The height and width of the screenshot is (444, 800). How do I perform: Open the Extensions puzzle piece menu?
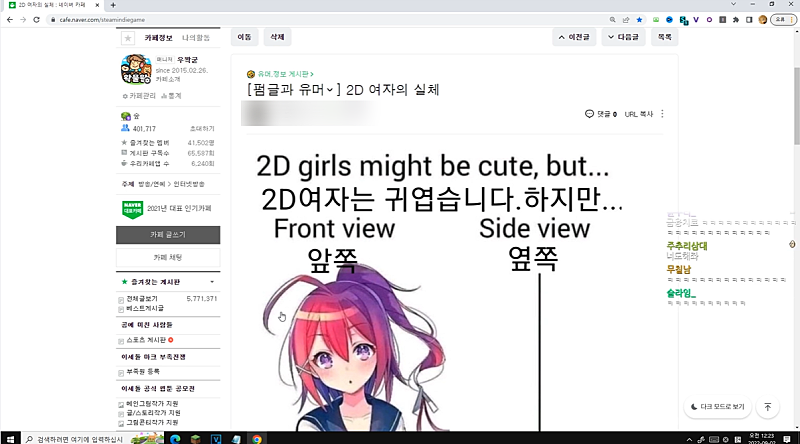point(736,19)
